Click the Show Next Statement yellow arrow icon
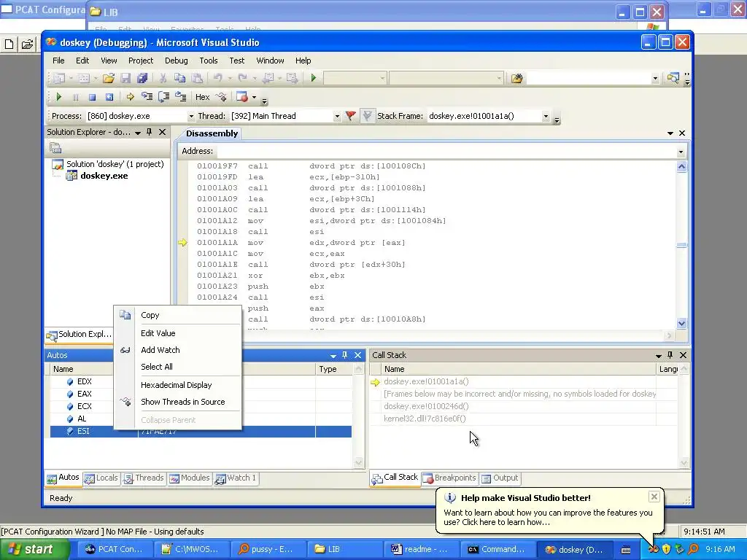 pos(130,97)
